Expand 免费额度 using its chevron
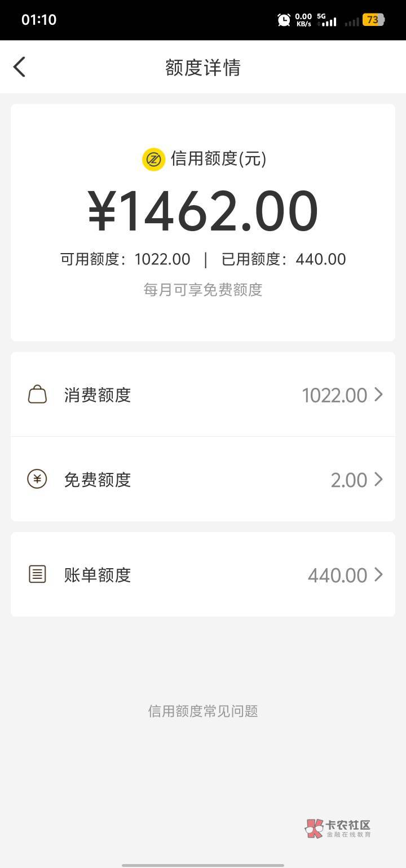Viewport: 406px width, 868px height. pyautogui.click(x=378, y=479)
